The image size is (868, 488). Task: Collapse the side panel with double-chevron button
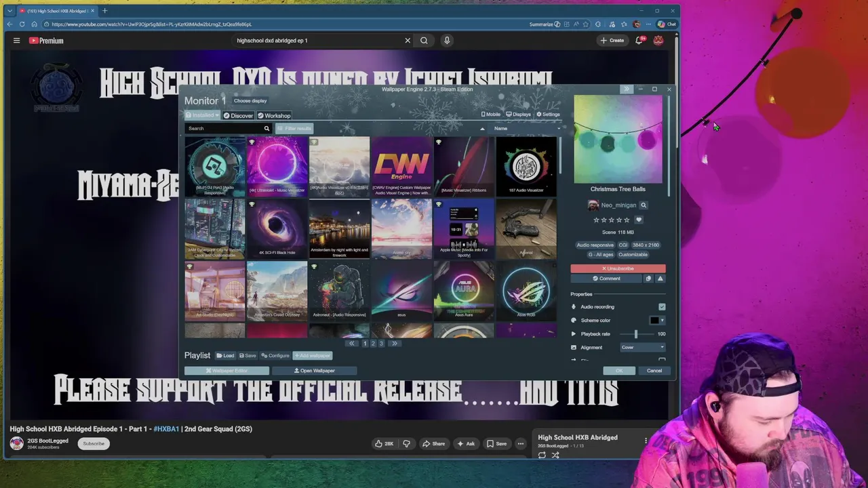[626, 89]
